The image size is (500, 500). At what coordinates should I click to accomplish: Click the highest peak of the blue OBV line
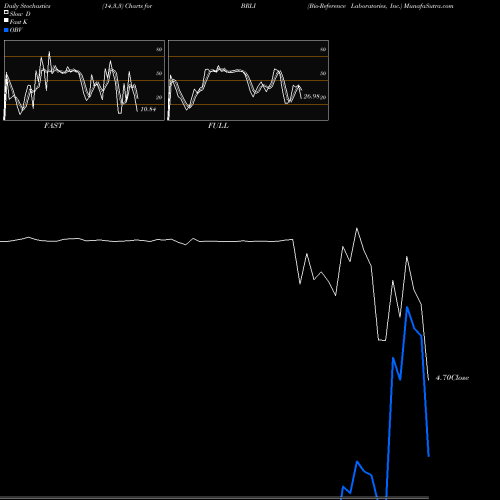point(407,307)
